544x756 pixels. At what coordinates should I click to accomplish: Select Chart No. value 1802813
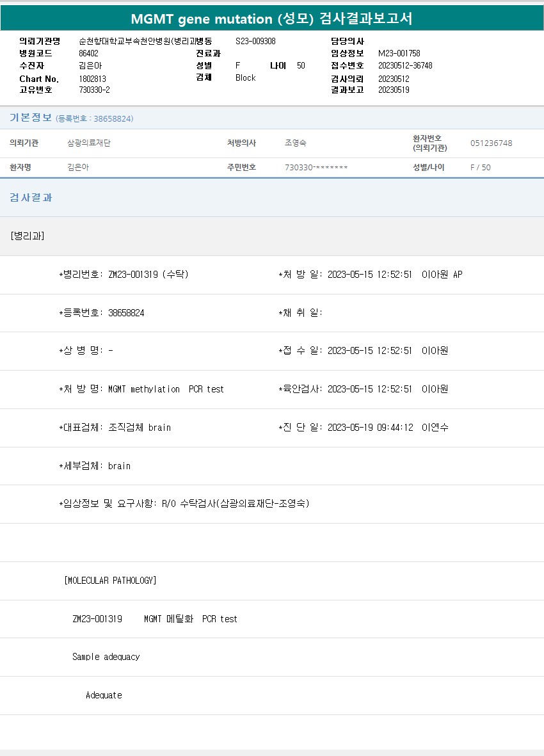(x=92, y=79)
